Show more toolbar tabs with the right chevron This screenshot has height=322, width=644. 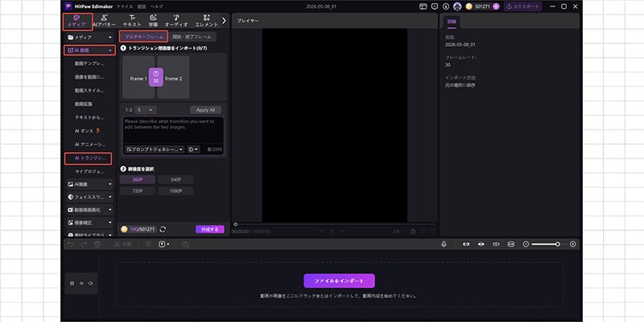click(x=224, y=21)
